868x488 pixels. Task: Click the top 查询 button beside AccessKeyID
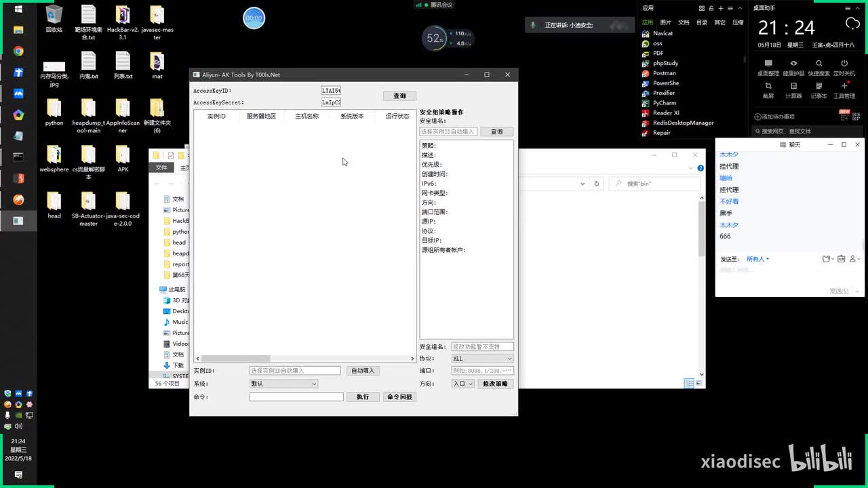tap(399, 96)
